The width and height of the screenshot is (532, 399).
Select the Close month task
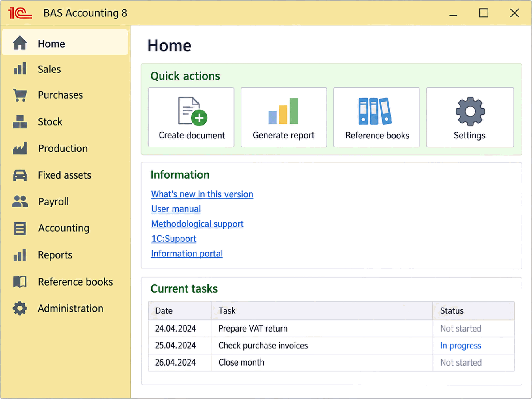[x=242, y=362]
